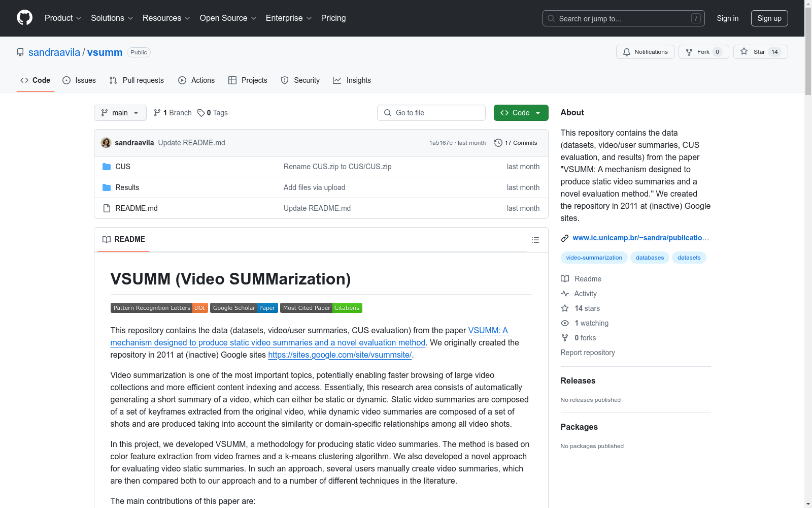This screenshot has height=508, width=812.
Task: Click the book icon on README tab
Action: click(107, 239)
